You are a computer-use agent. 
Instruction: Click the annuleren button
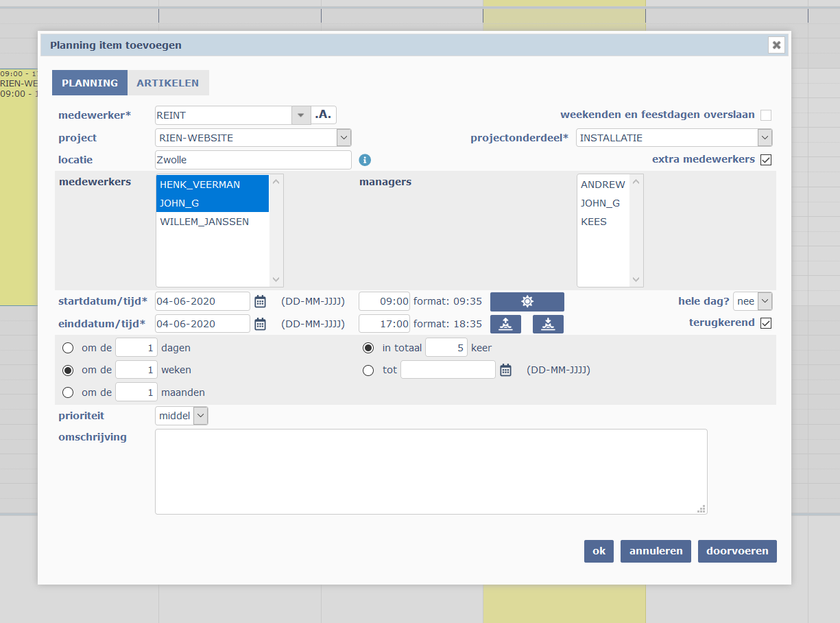656,551
